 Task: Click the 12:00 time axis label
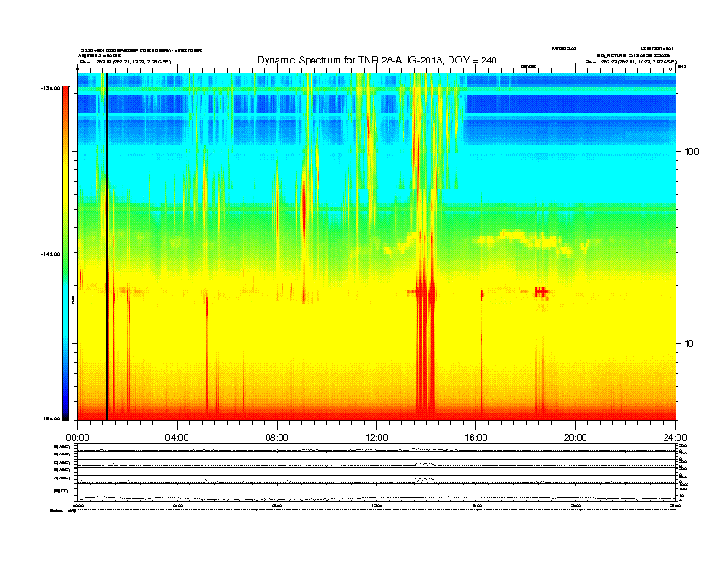377,438
